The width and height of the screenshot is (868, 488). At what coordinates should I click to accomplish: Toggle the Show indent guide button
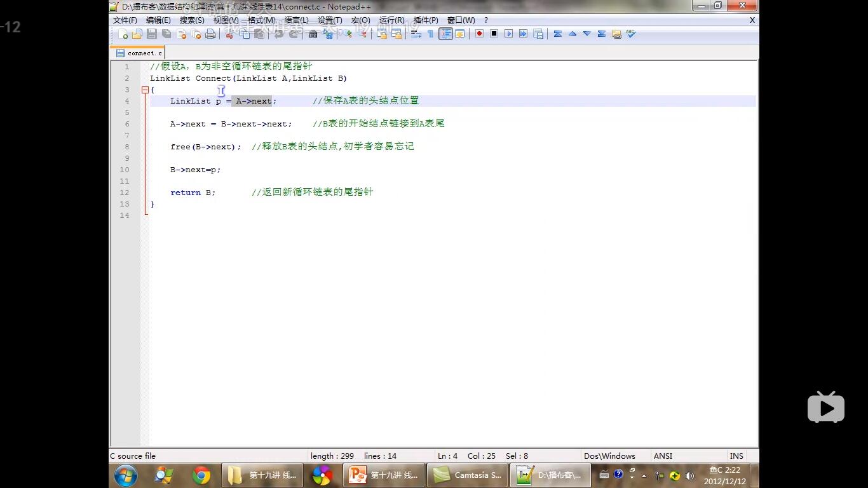[x=445, y=34]
